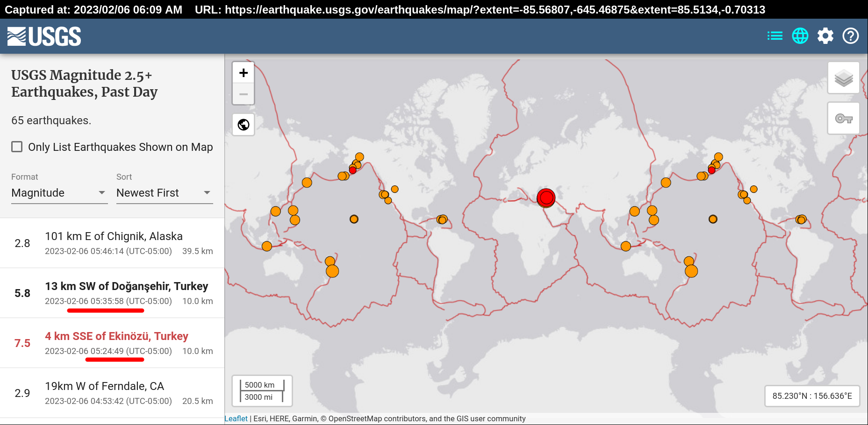Select the large red Turkey earthquake marker
The height and width of the screenshot is (425, 868).
(x=546, y=198)
